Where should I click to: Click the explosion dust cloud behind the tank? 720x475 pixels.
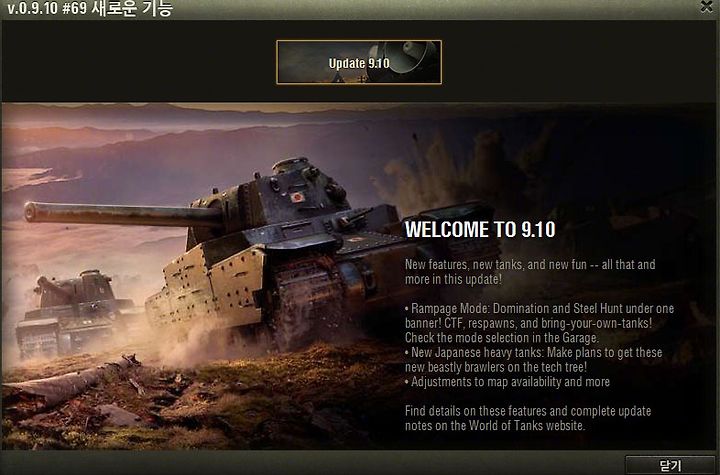click(441, 175)
